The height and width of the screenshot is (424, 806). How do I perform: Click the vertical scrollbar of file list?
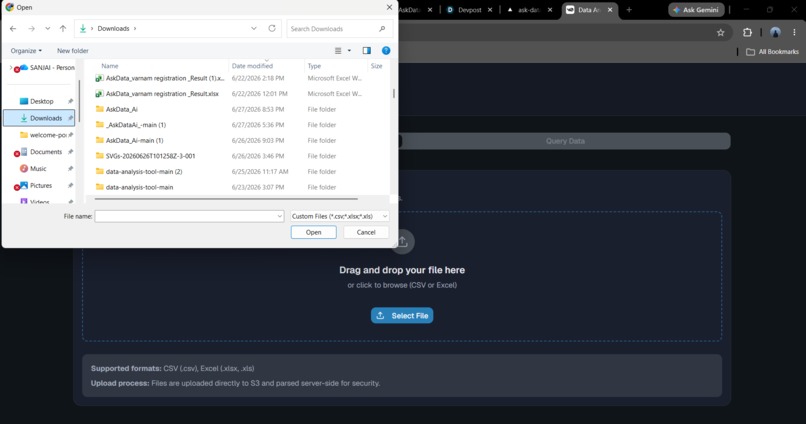click(394, 94)
